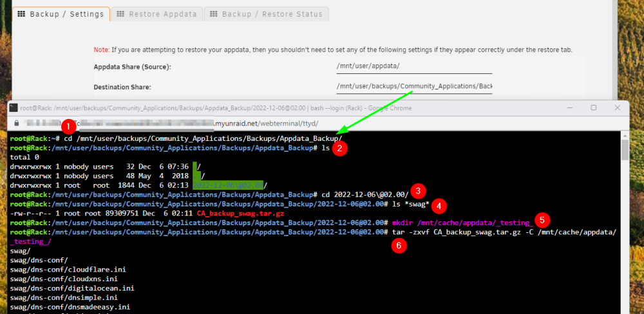
Task: Click the web terminal URL in the address bar
Action: [171, 123]
